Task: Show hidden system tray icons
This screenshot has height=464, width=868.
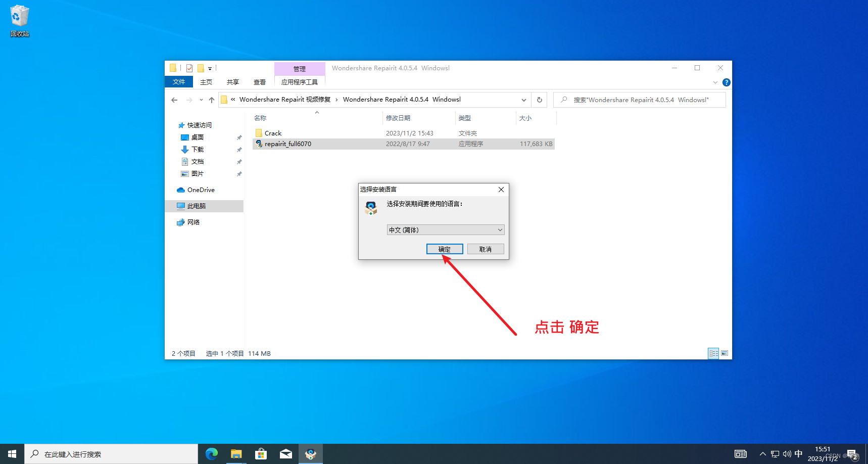Action: click(763, 454)
